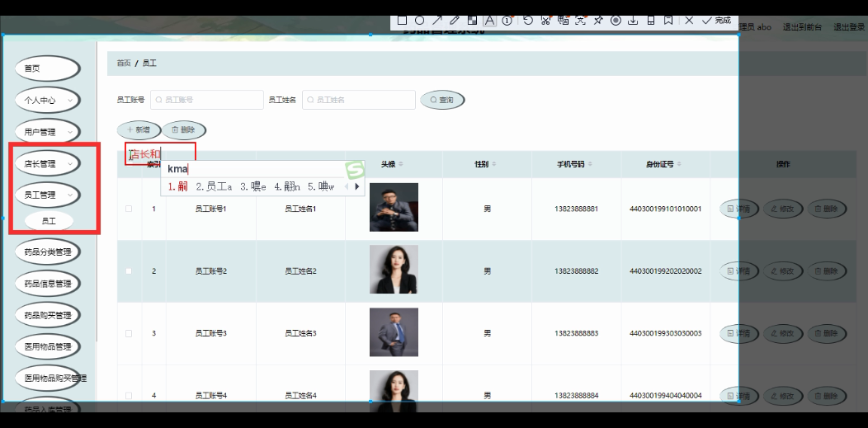The height and width of the screenshot is (428, 868).
Task: Go to next IME candidate page
Action: click(357, 186)
